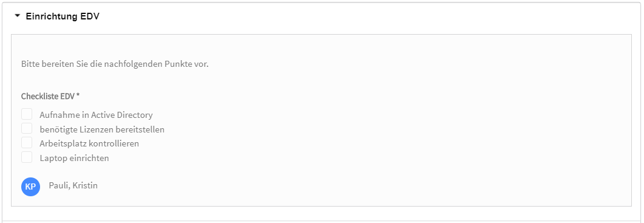Viewport: 644px width, 223px height.
Task: Click the name Pauli, Kristin
Action: pos(73,185)
